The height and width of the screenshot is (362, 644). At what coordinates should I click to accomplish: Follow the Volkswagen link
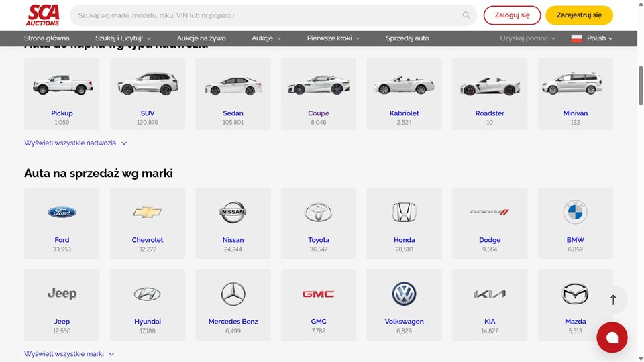point(404,322)
